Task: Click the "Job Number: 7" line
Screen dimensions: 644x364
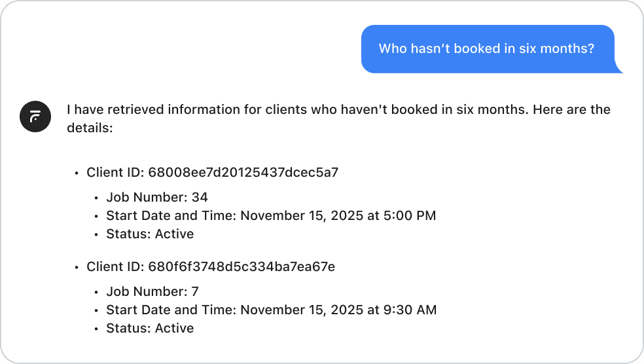Action: click(152, 291)
